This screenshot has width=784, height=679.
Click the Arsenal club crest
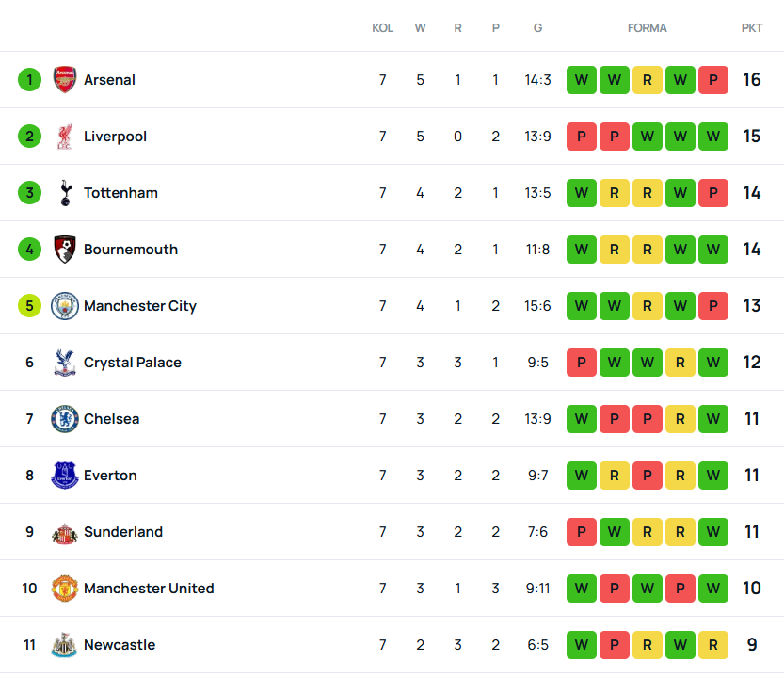click(x=64, y=80)
